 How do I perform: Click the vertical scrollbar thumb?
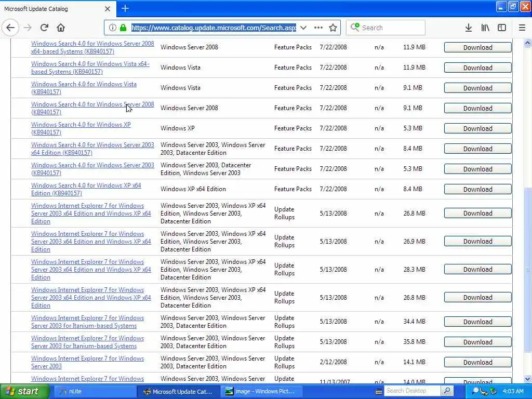coord(528,270)
